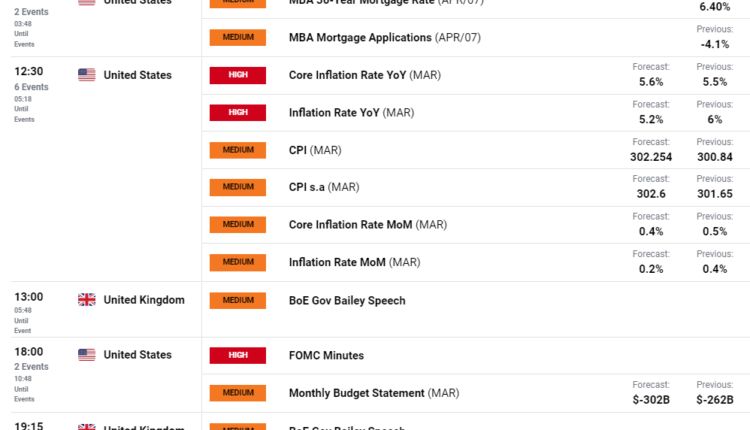Click the HIGH badge for Core Inflation Rate YoY
Viewport: 750px width, 430px height.
tap(237, 75)
